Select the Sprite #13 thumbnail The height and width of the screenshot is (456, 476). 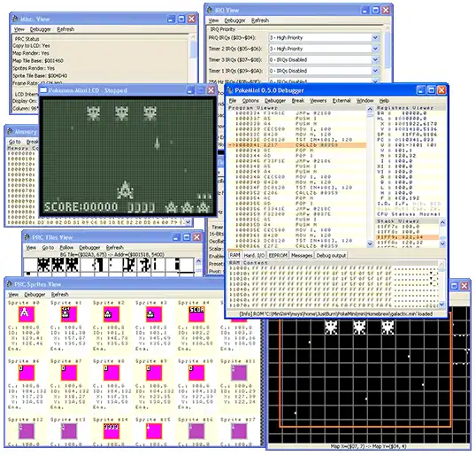click(x=69, y=431)
